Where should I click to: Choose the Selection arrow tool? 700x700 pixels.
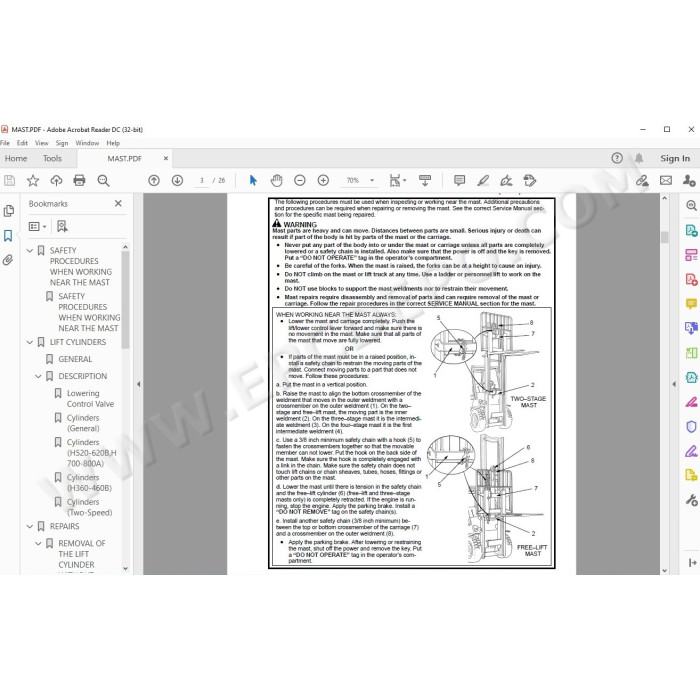point(253,180)
